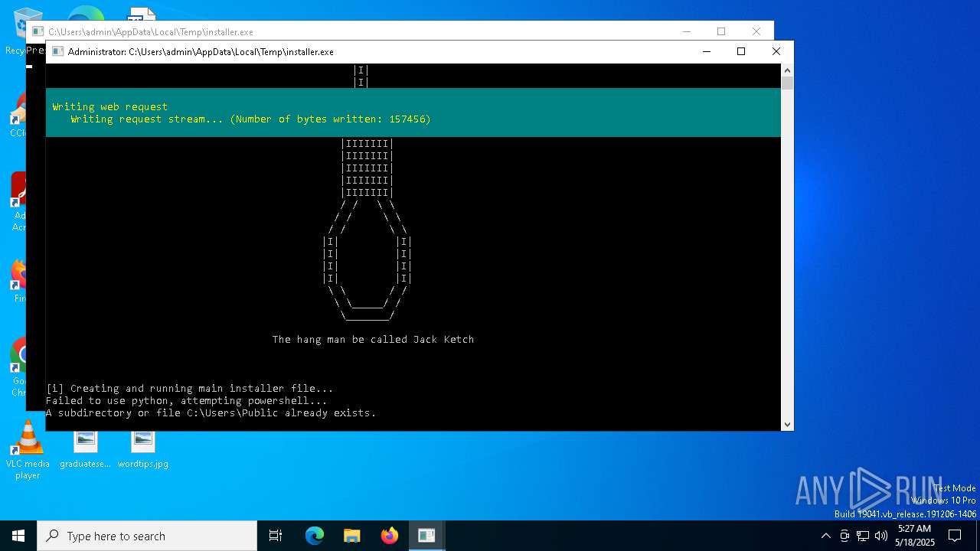
Task: Click the 'Writing request stream...' bytes line
Action: [x=250, y=119]
